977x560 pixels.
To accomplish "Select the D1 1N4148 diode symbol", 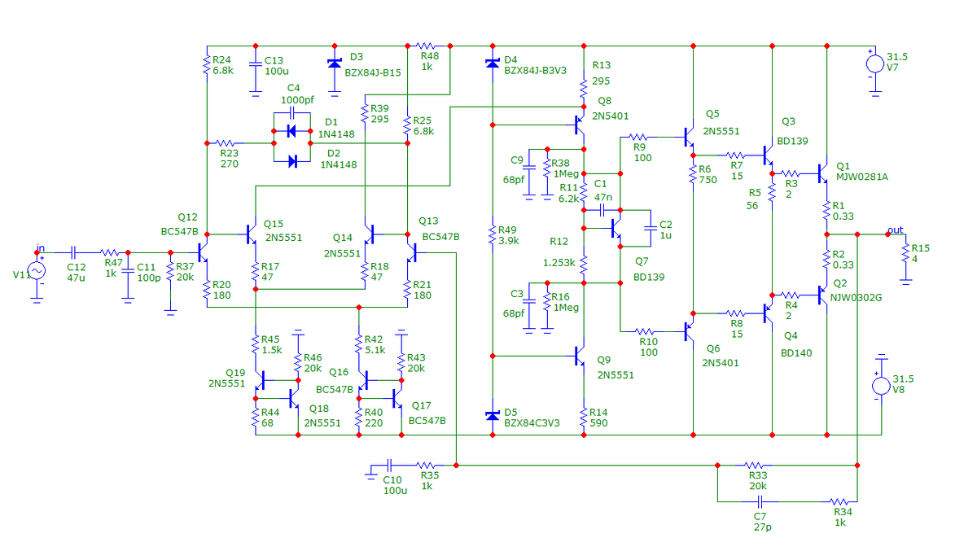I will coord(292,130).
